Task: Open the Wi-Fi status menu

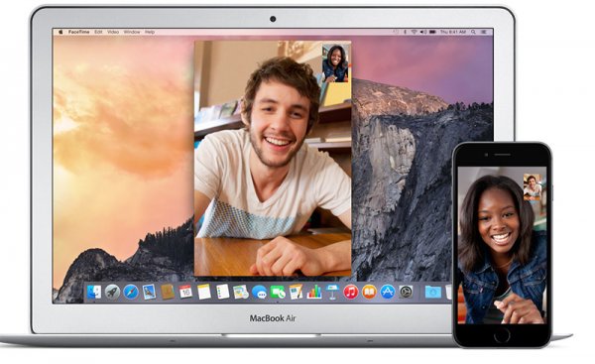Action: [414, 32]
